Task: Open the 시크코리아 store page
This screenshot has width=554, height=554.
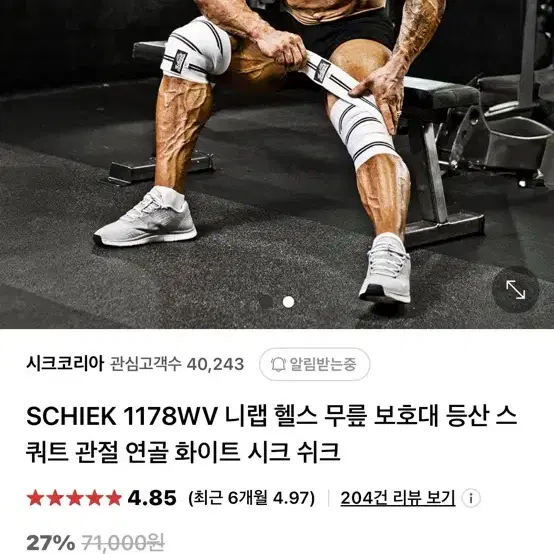Action: [x=65, y=364]
